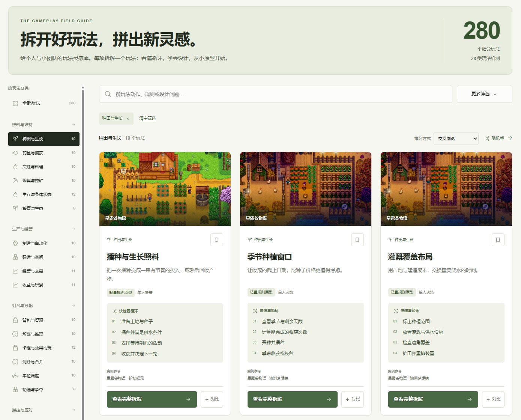Screen dimensions: 521x420
Task: Open the 更多筛选 dropdown
Action: click(484, 94)
